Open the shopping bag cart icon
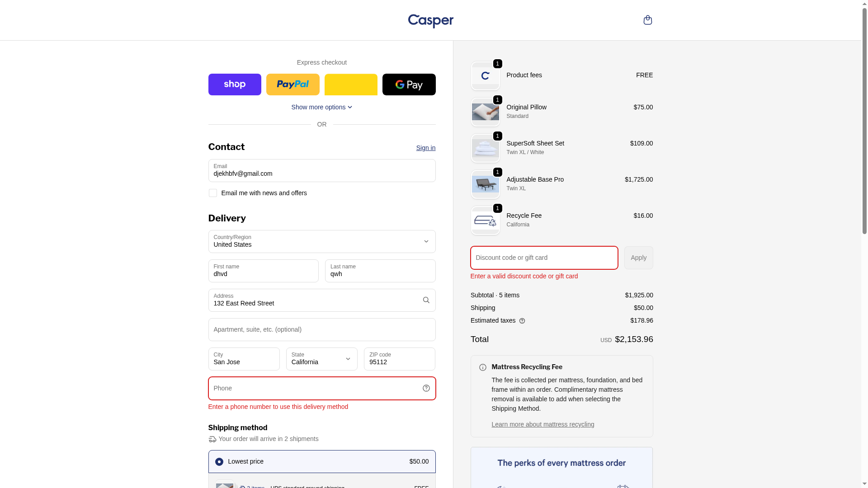The image size is (868, 488). coord(647,20)
